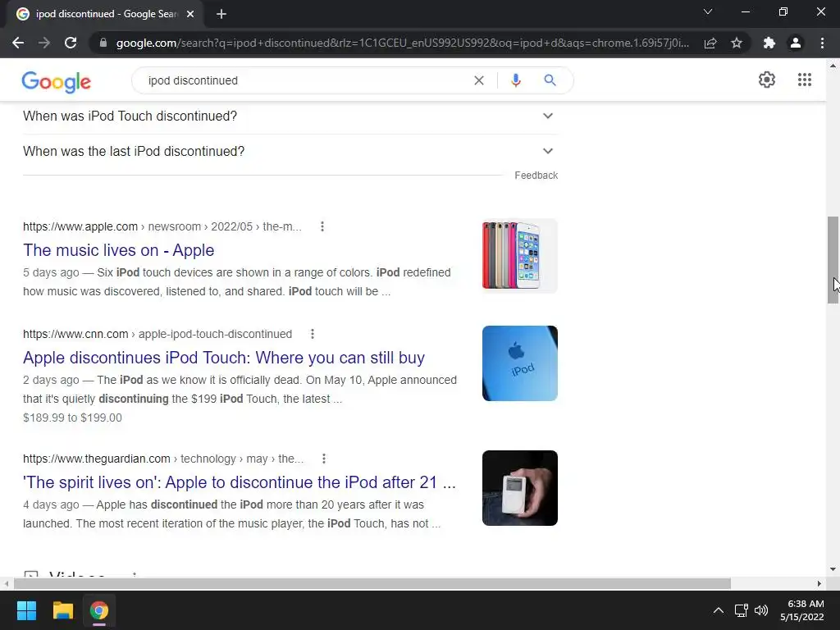Open the clock showing 6:38 AM
This screenshot has height=630, width=840.
point(802,610)
